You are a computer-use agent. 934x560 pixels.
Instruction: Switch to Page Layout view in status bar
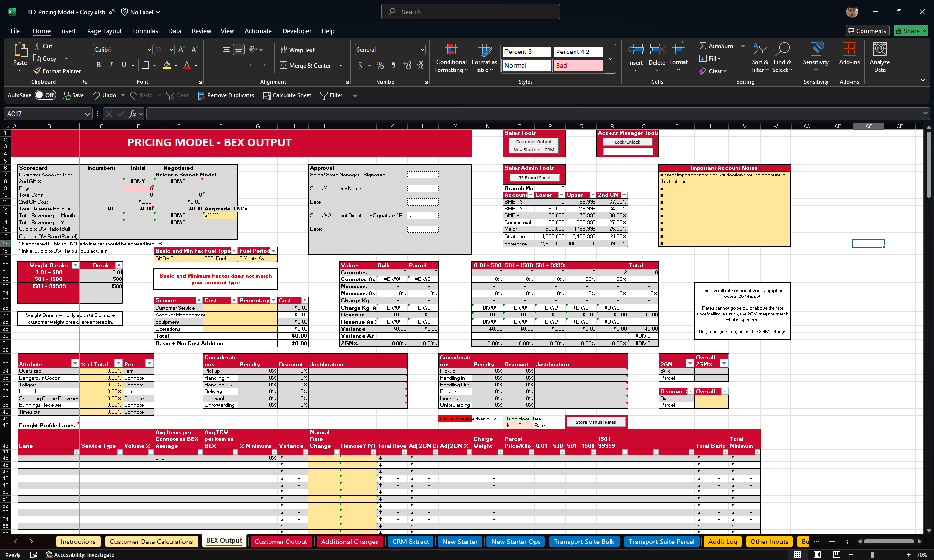817,555
